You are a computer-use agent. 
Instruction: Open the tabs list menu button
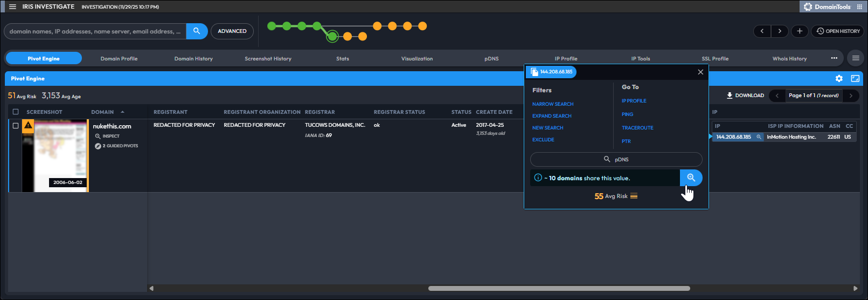[x=856, y=58]
